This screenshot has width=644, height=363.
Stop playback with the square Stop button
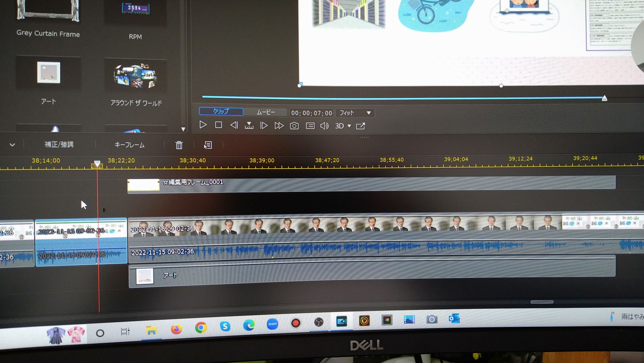pos(218,125)
